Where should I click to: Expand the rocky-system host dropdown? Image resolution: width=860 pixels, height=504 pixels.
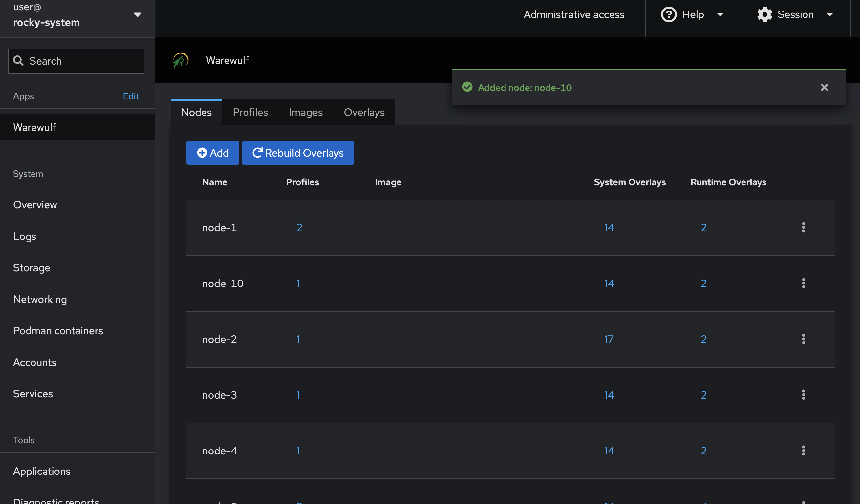[x=137, y=15]
